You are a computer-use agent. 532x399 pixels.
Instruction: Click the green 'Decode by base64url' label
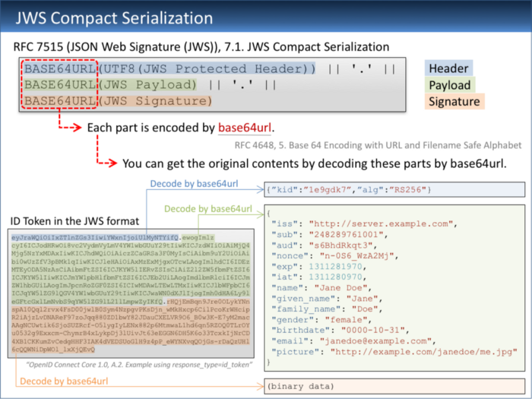[208, 208]
